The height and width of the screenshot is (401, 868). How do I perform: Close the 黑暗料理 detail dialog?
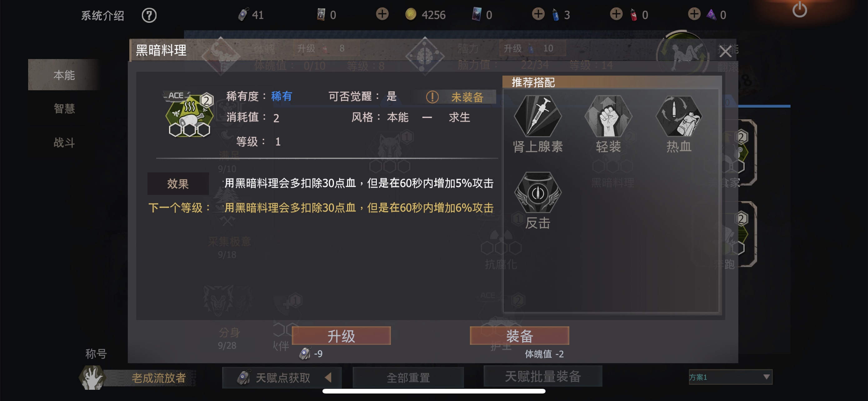725,52
